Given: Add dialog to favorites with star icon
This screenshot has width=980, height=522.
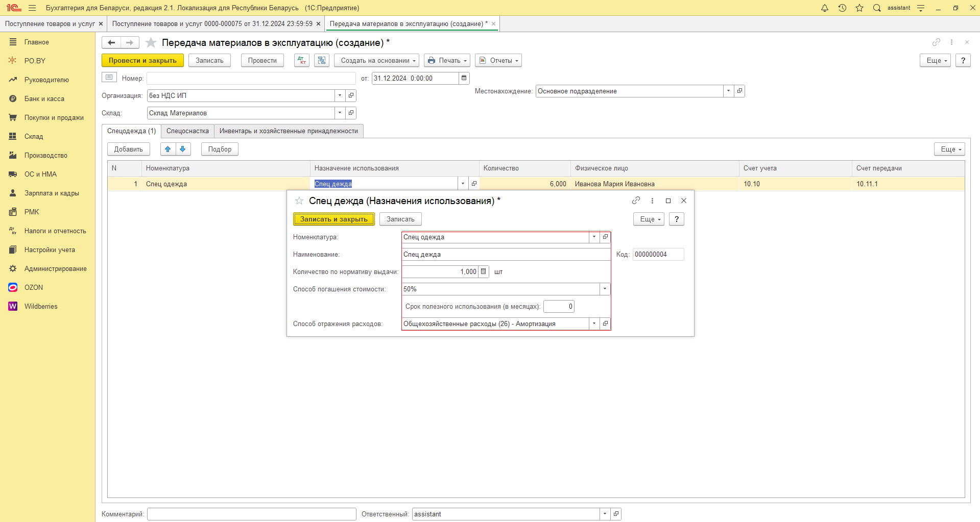Looking at the screenshot, I should click(299, 201).
